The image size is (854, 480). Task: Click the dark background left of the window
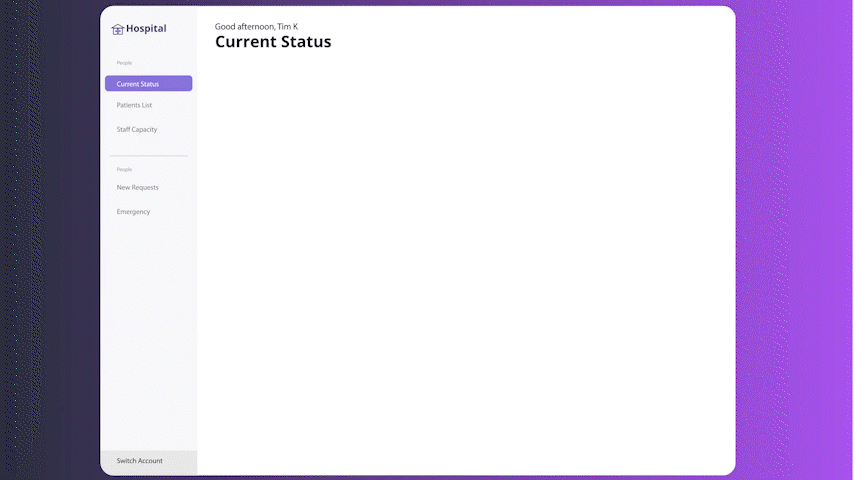point(50,240)
